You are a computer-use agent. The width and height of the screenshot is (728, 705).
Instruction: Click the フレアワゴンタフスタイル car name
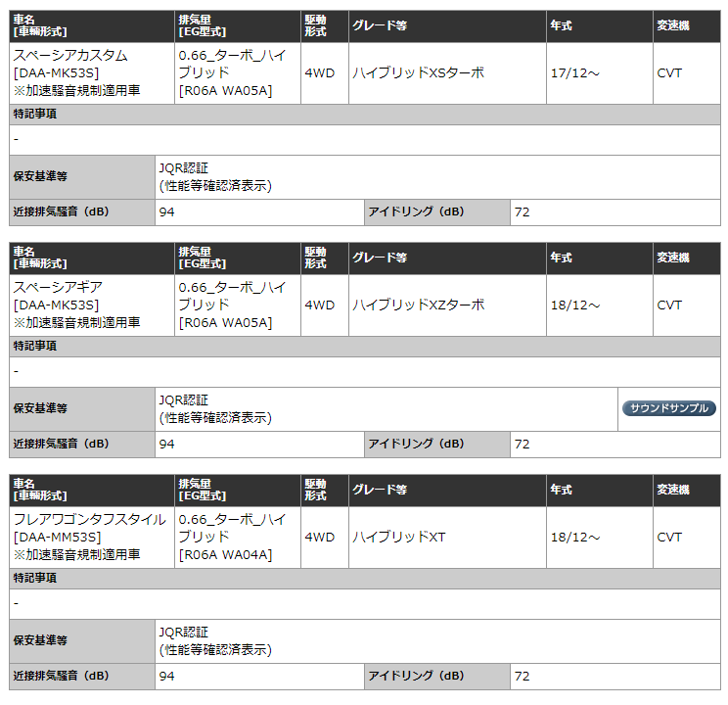tap(90, 520)
